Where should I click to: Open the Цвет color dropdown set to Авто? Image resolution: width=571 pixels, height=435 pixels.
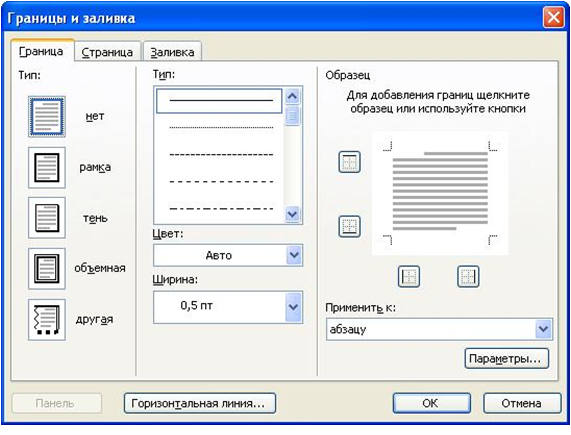click(x=228, y=255)
